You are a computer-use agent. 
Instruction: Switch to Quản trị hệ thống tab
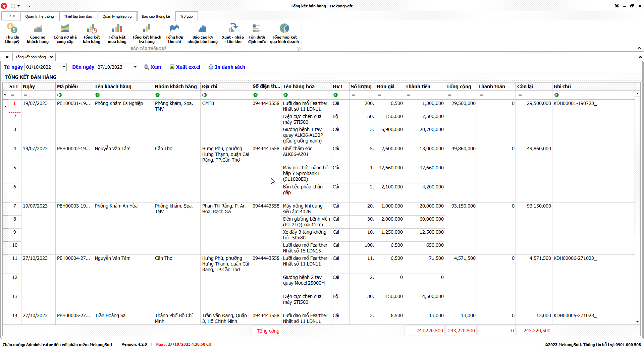tap(39, 16)
